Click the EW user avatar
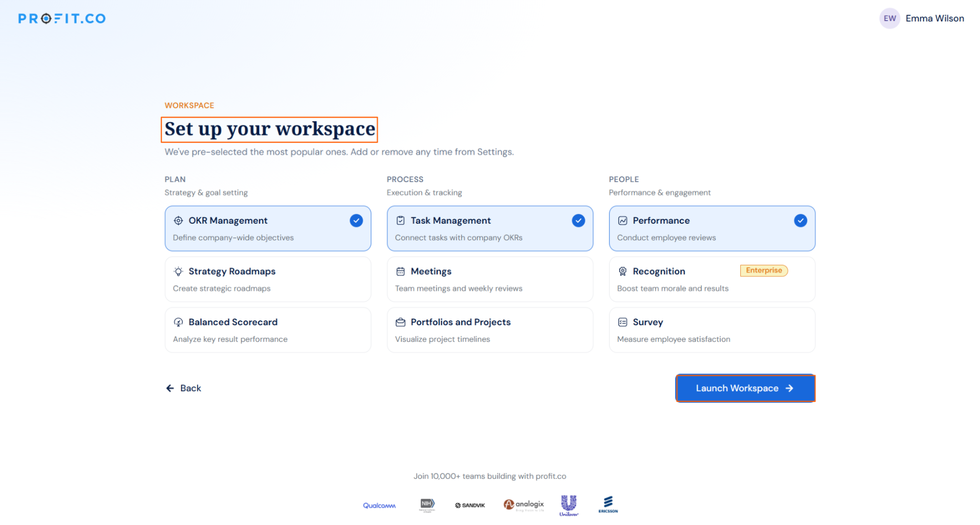The height and width of the screenshot is (525, 980). 889,19
